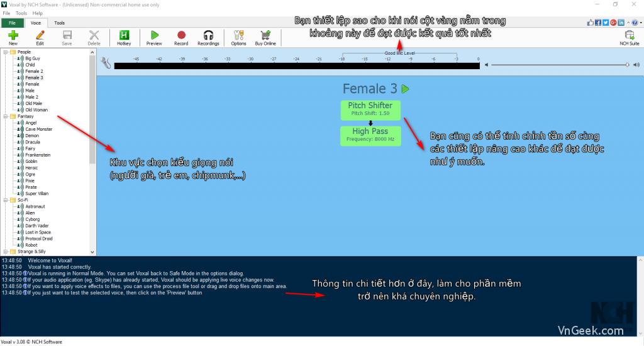This screenshot has height=346, width=644.
Task: Select the Lost in Space voice
Action: [x=38, y=233]
